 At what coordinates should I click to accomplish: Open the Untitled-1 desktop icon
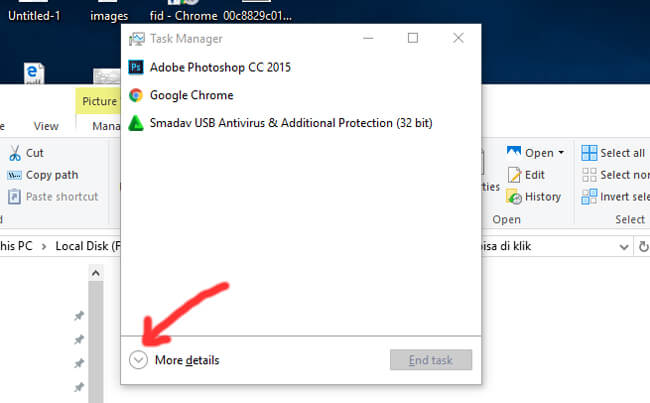34,16
